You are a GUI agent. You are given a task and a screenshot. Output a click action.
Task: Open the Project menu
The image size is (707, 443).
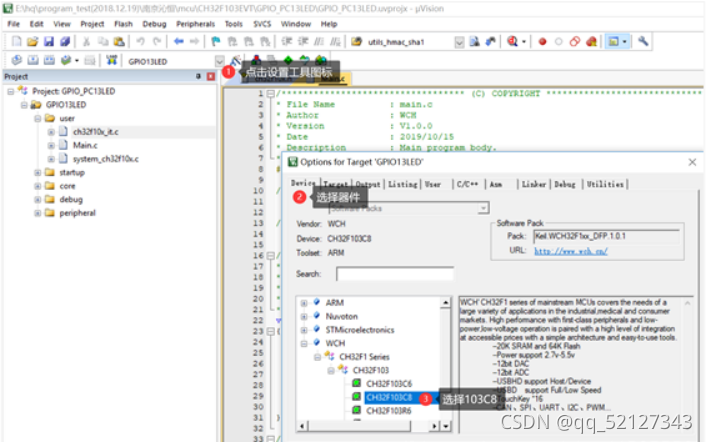(92, 24)
